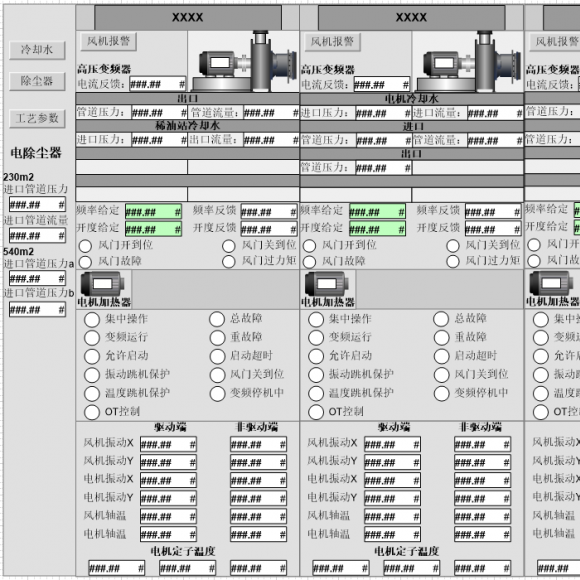
Task: Click 风机报警 button in the left panel
Action: tap(109, 41)
